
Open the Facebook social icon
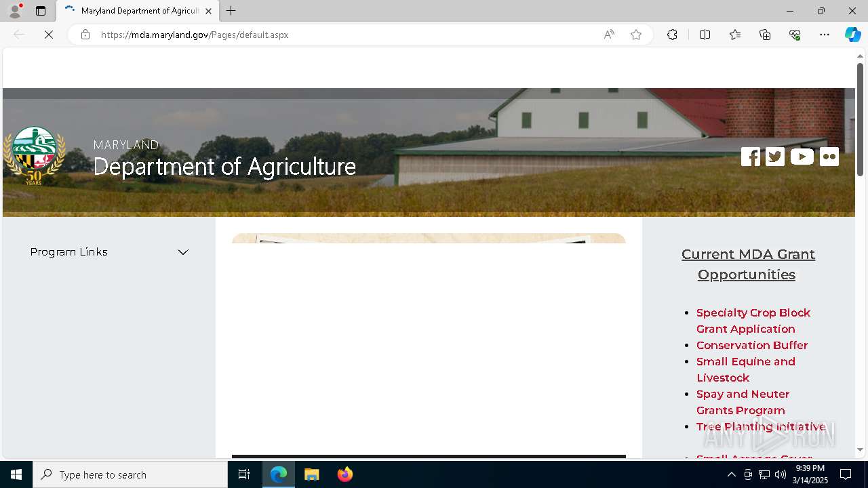pos(750,157)
